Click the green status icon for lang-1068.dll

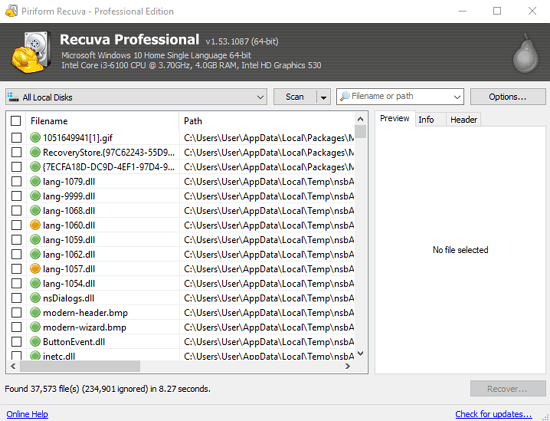(35, 210)
